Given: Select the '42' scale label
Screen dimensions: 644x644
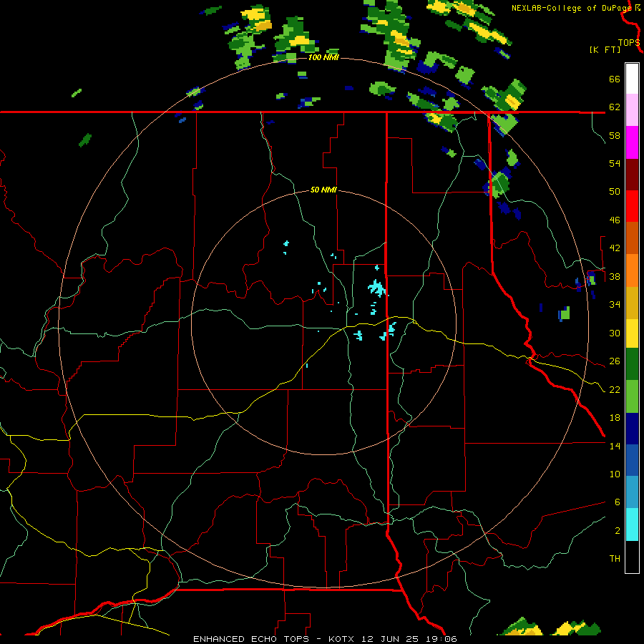Looking at the screenshot, I should pyautogui.click(x=615, y=248).
